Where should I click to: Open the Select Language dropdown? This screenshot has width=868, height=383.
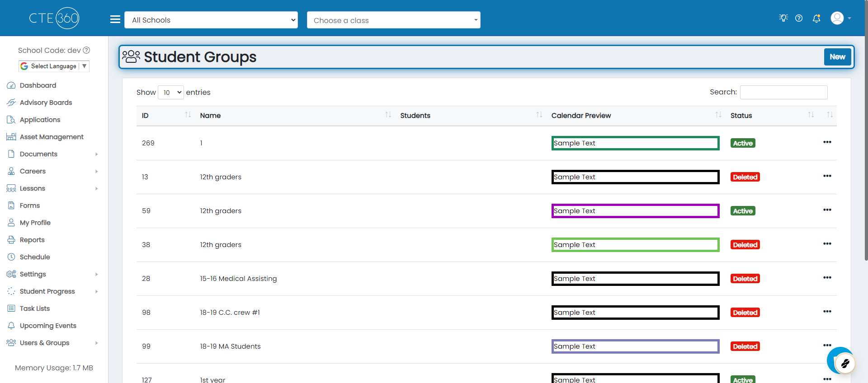54,66
